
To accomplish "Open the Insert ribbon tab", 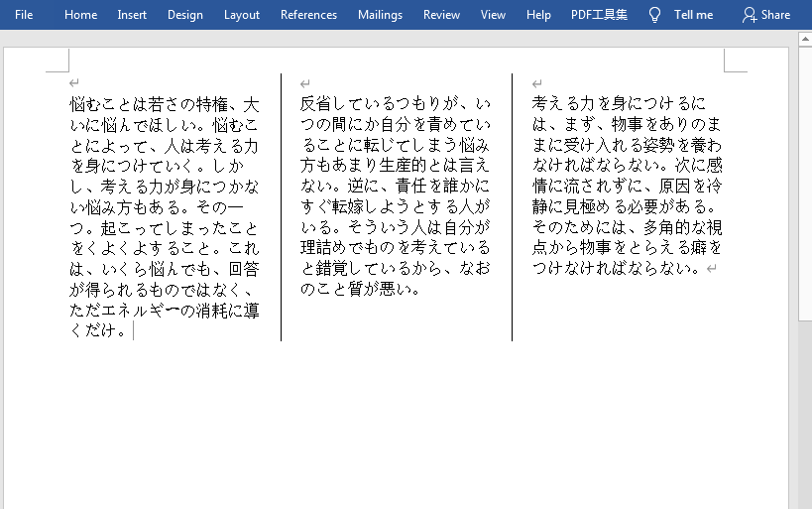I will [x=132, y=15].
